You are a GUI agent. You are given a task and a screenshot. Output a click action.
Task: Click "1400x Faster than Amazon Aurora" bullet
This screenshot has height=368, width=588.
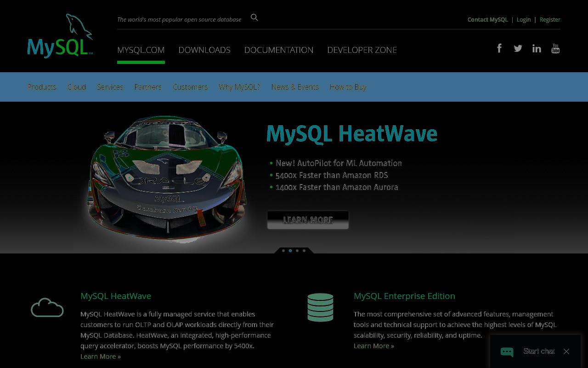pyautogui.click(x=337, y=187)
